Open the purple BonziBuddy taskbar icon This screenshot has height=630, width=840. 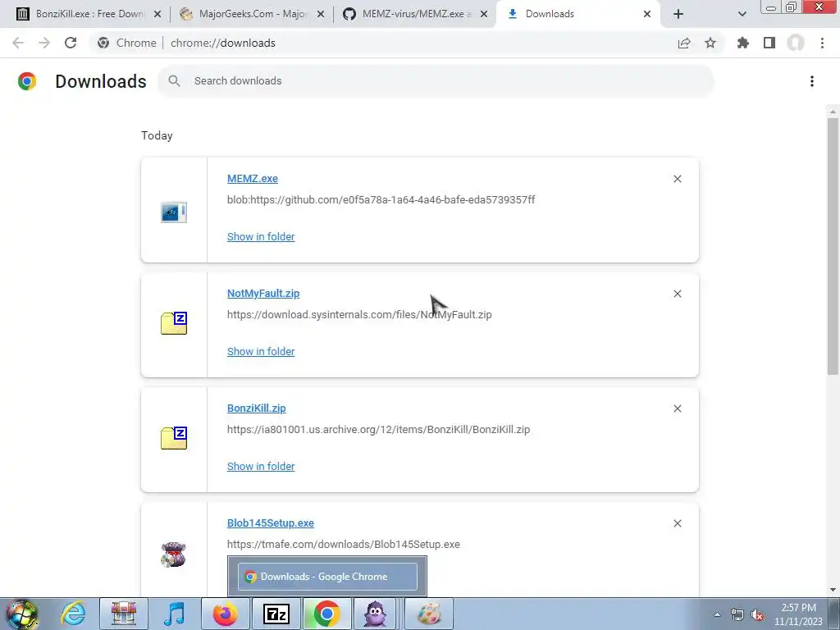[x=375, y=614]
